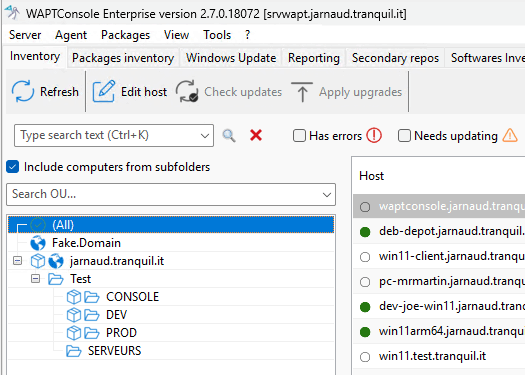This screenshot has height=375, width=525.
Task: Click the red Has errors exclamation icon
Action: pos(374,136)
